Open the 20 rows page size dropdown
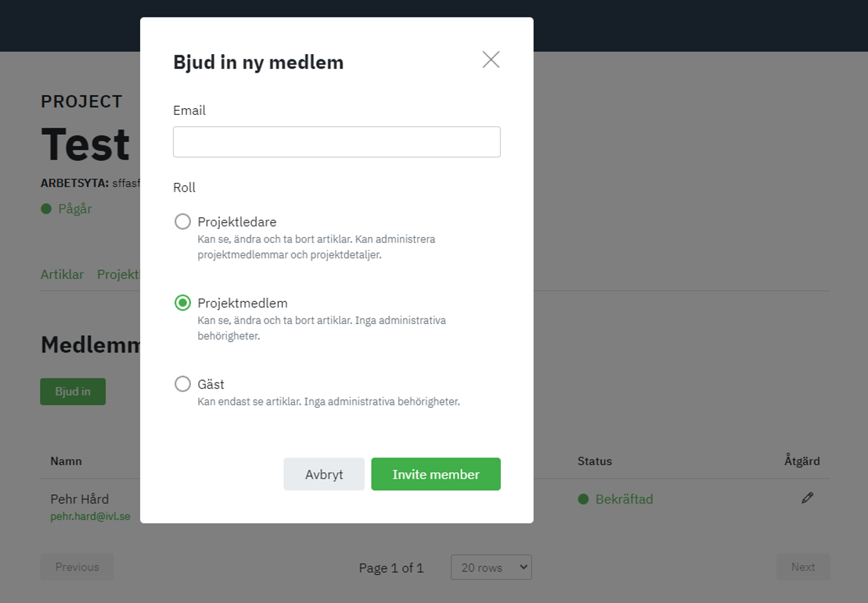The height and width of the screenshot is (603, 868). [x=491, y=567]
